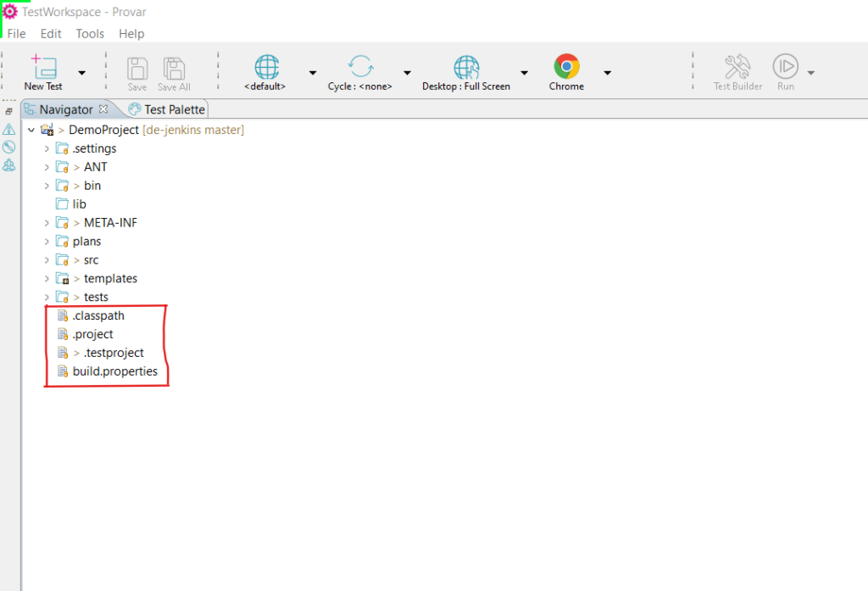Click the templates folder icon
This screenshot has height=591, width=868.
tap(62, 279)
